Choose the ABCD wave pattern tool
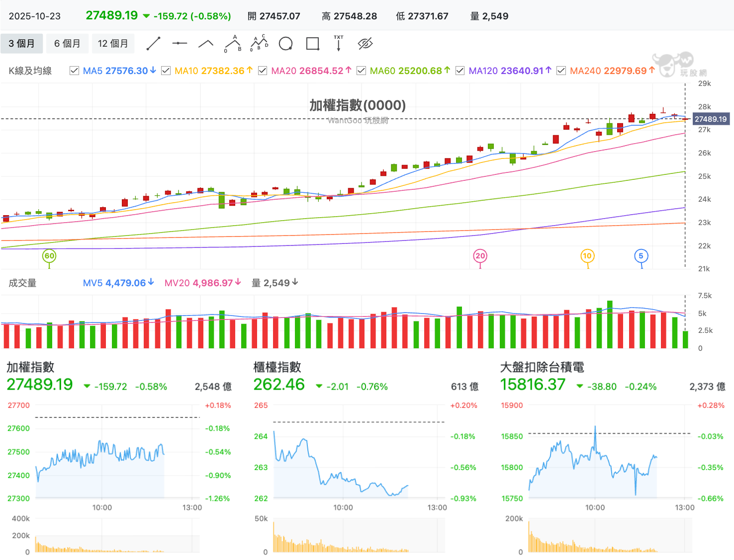Image resolution: width=734 pixels, height=560 pixels. tap(259, 43)
